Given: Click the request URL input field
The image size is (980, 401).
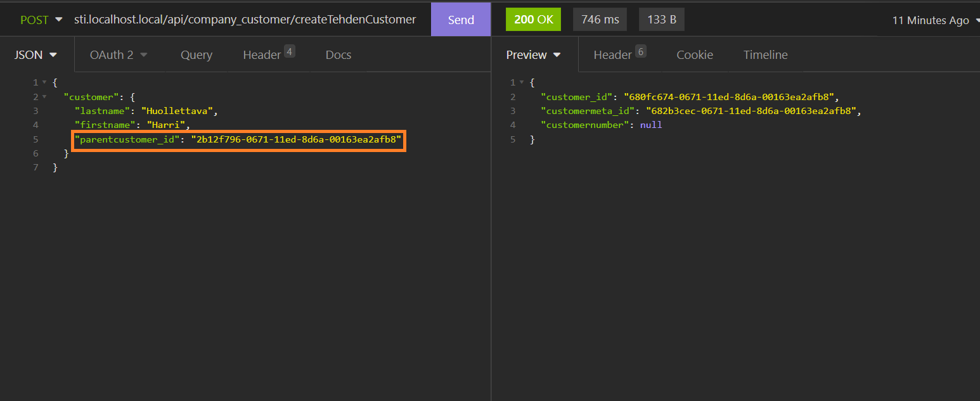Looking at the screenshot, I should 245,20.
